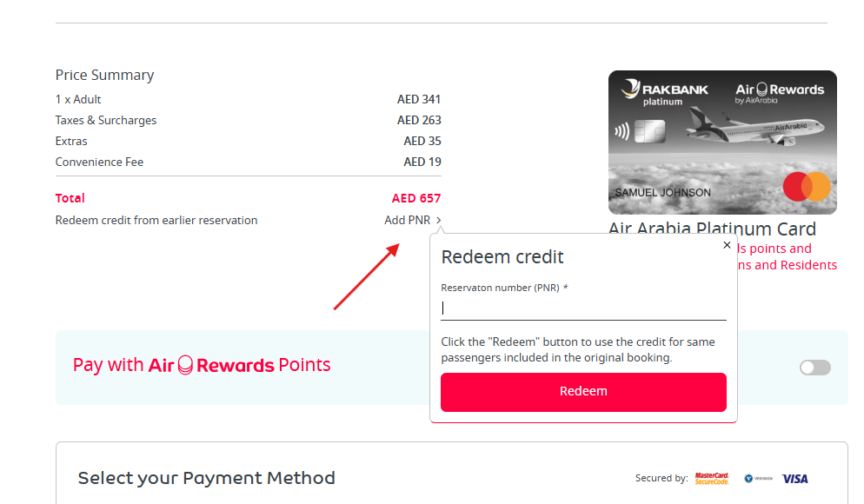The width and height of the screenshot is (864, 504).
Task: Click the airplane image on the card
Action: [754, 129]
